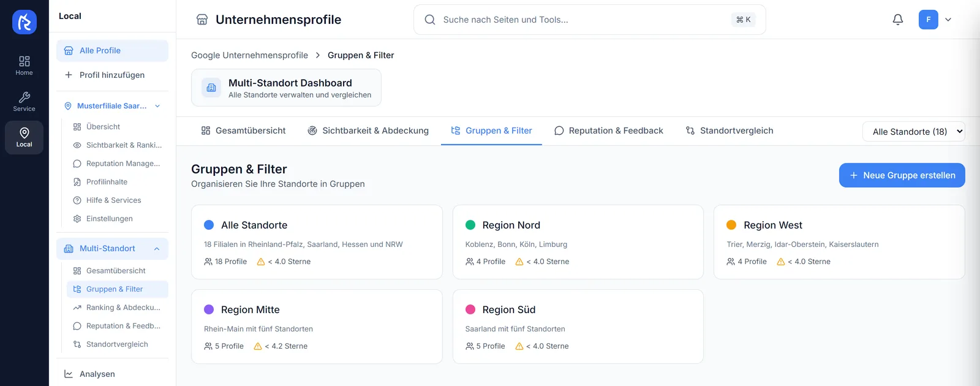Screen dimensions: 980x386
Task: Collapse the Multi-Standort sidebar section
Action: (x=157, y=249)
